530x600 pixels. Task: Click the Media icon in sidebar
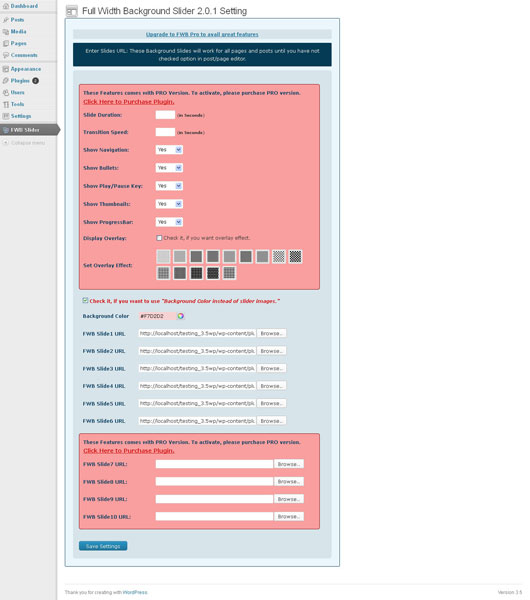point(6,32)
